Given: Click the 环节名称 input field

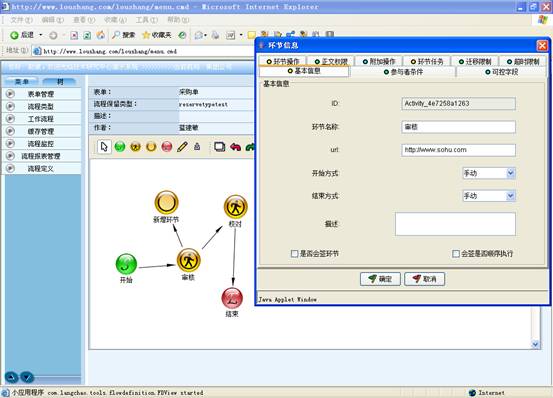Looking at the screenshot, I should [458, 127].
